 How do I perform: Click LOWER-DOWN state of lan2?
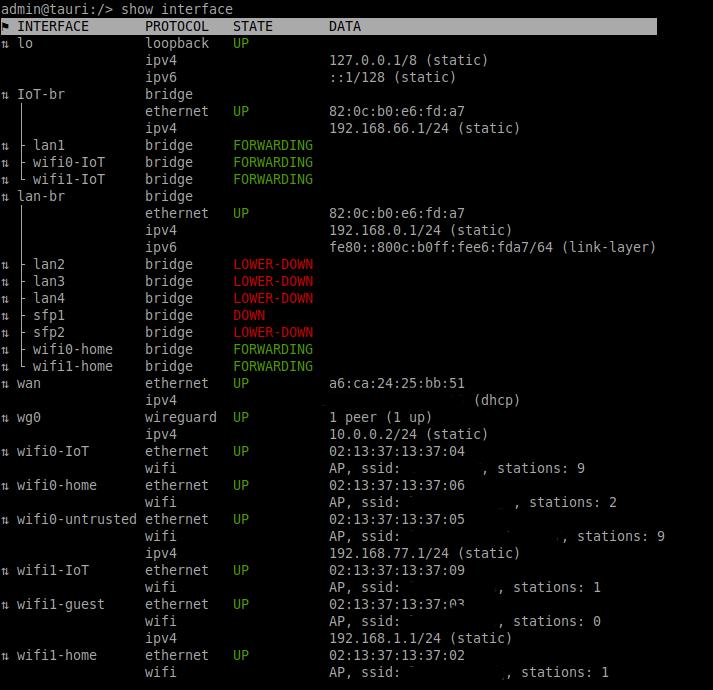tap(273, 264)
